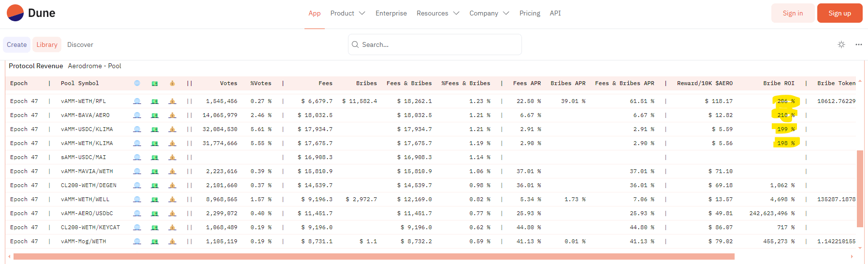The height and width of the screenshot is (264, 868).
Task: Open the API nav link
Action: [555, 13]
